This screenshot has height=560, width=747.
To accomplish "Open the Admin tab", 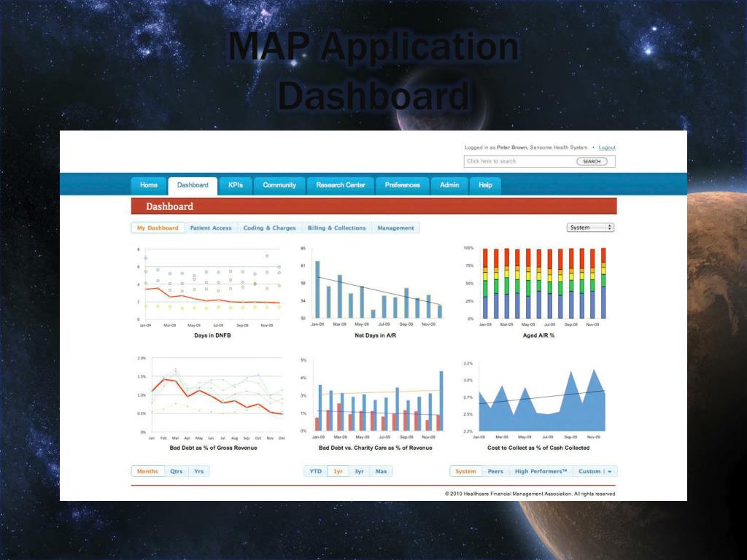I will (449, 185).
